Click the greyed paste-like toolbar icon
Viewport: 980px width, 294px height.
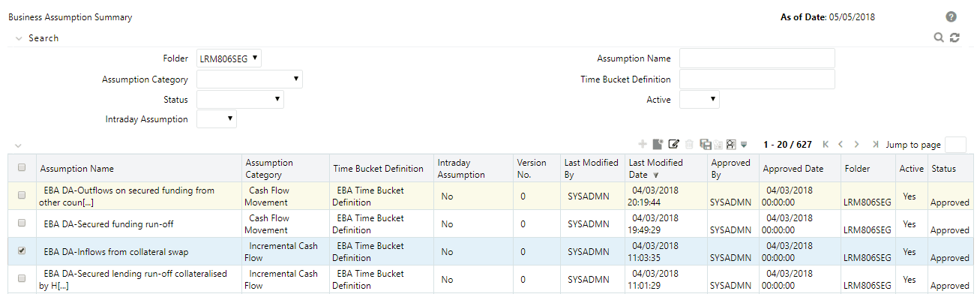point(718,145)
